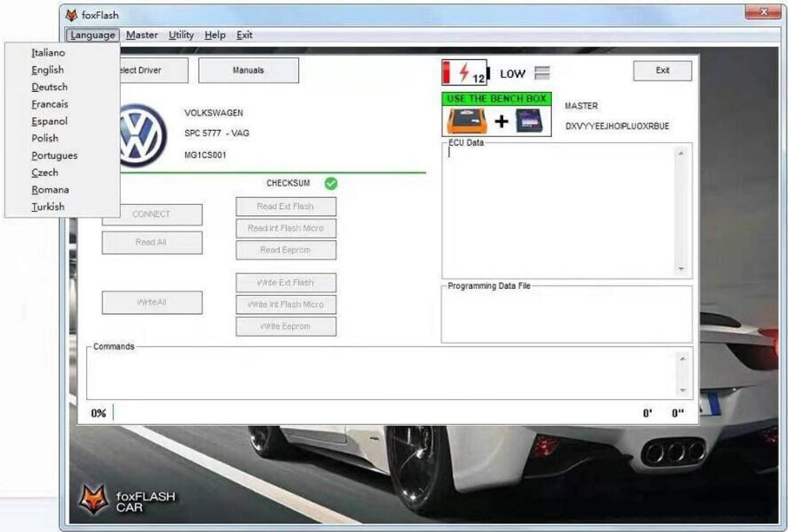Image resolution: width=788 pixels, height=532 pixels.
Task: Open the Utility menu
Action: coord(181,35)
